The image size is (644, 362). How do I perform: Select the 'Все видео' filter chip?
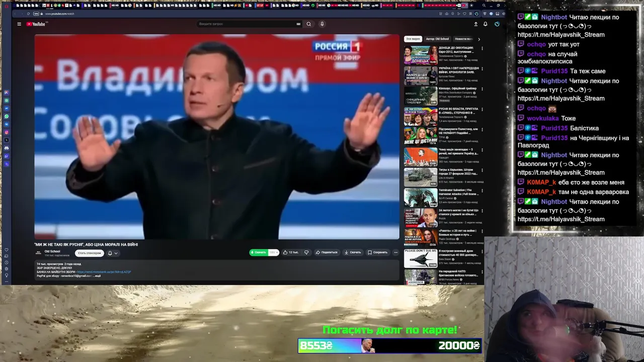[413, 39]
